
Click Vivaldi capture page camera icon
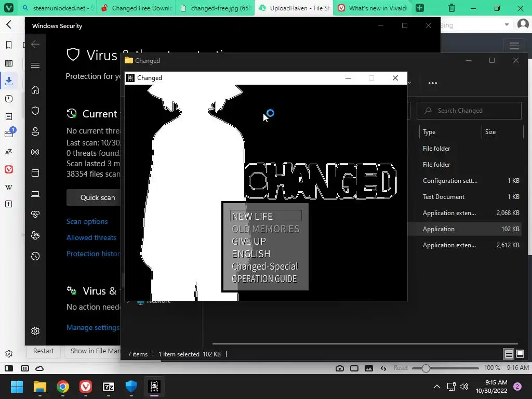click(x=340, y=368)
